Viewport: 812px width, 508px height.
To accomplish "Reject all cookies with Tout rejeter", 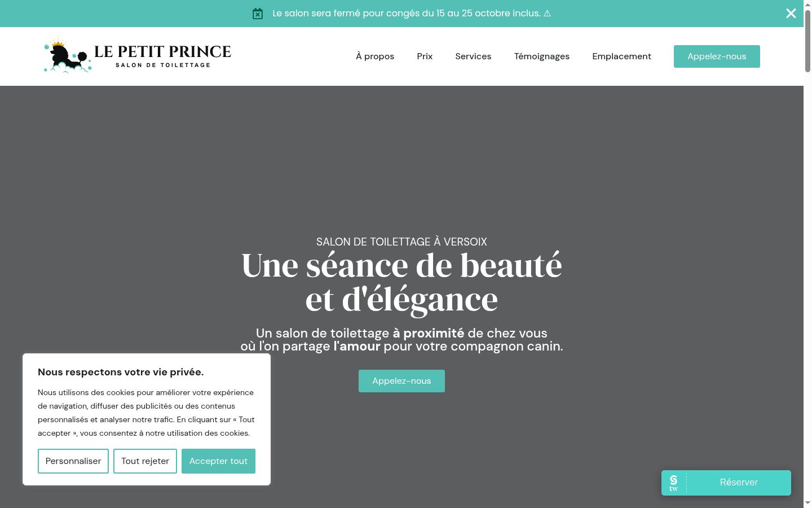I will click(145, 461).
